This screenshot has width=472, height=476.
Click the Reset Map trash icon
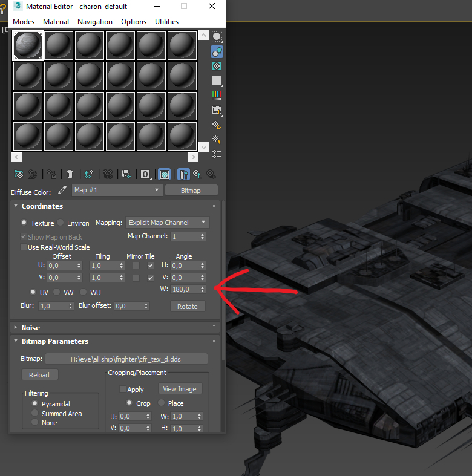70,174
